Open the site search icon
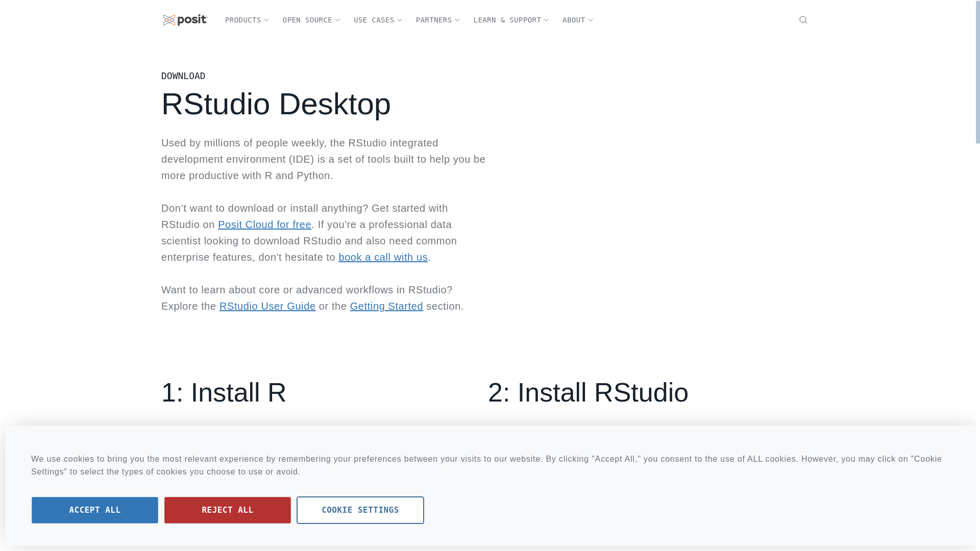Image resolution: width=980 pixels, height=551 pixels. pos(803,20)
